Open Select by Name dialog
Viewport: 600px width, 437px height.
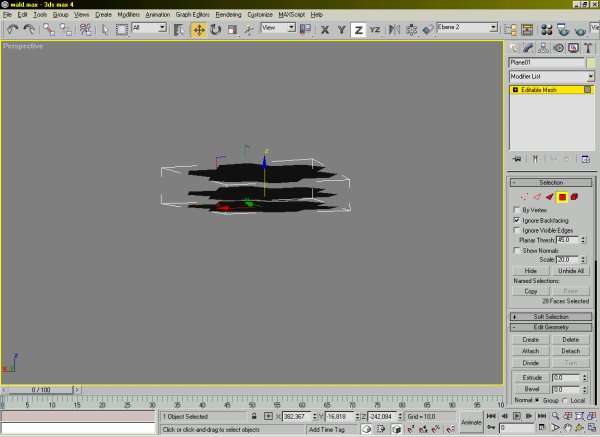pyautogui.click(x=178, y=29)
